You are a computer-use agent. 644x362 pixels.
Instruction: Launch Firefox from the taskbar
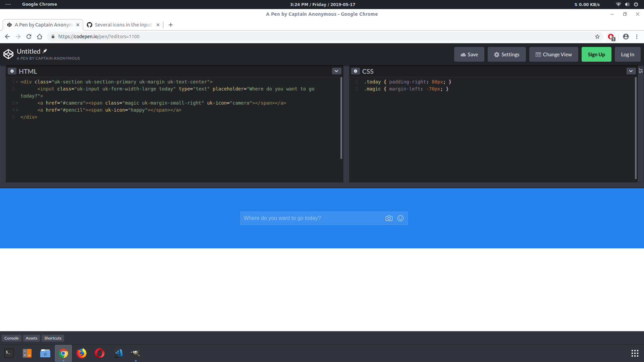tap(81, 353)
